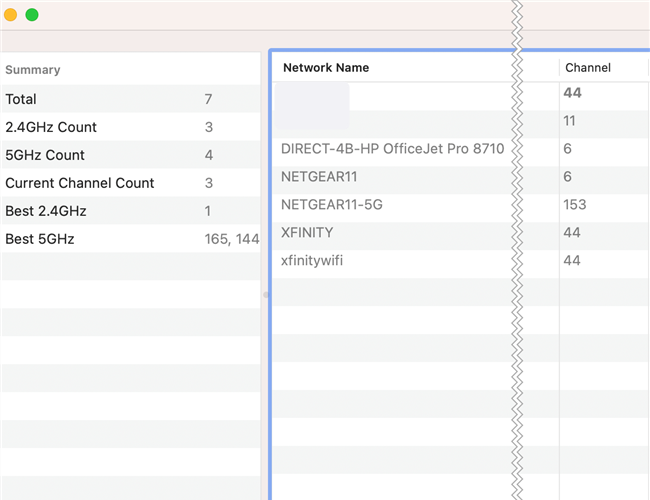Select the NETGEAR11 network on channel 6
Image resolution: width=650 pixels, height=500 pixels.
pyautogui.click(x=319, y=177)
